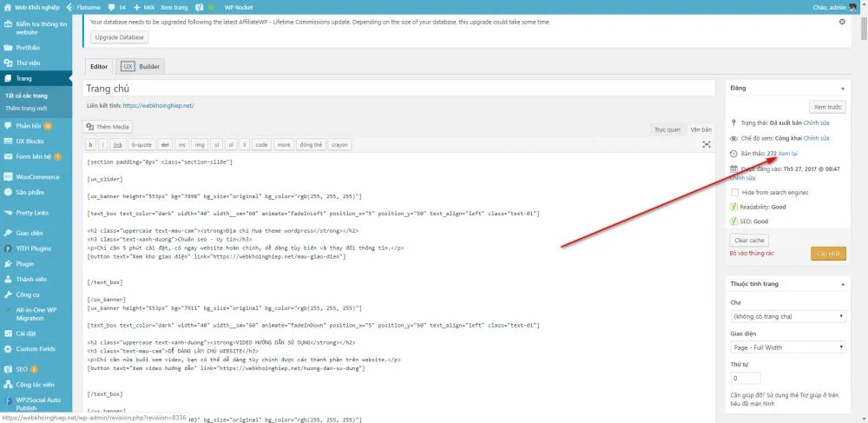Open the Cha parent page dropdown

(788, 317)
